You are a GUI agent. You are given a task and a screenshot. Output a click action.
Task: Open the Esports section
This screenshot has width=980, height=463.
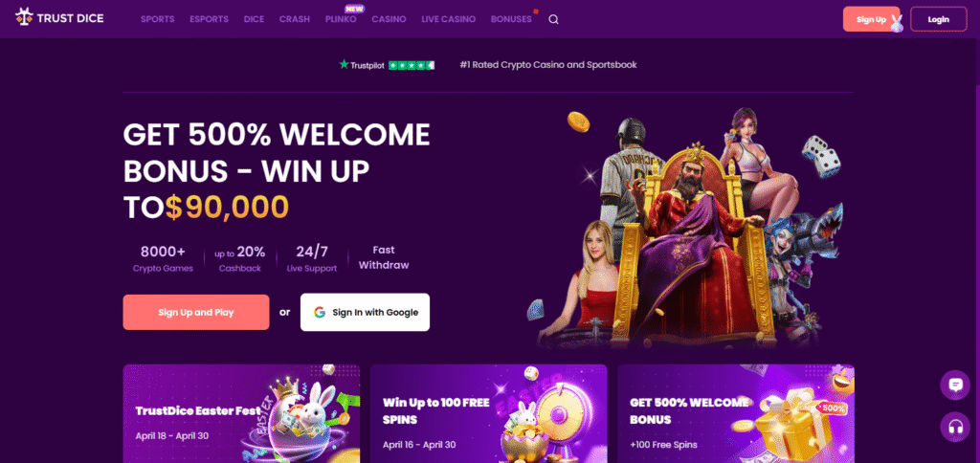(x=210, y=19)
